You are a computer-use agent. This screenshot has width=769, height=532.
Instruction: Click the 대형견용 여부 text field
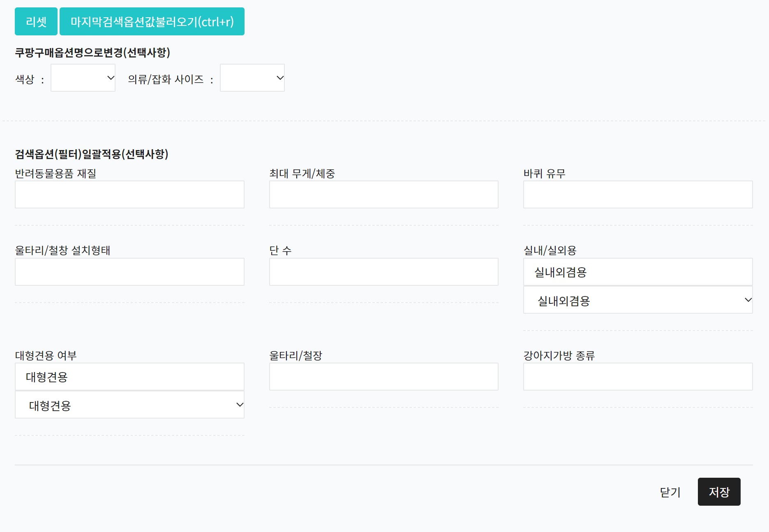(x=129, y=377)
